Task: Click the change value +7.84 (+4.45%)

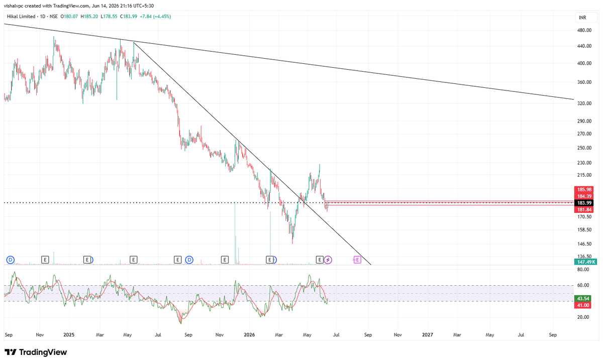Action: coord(156,17)
